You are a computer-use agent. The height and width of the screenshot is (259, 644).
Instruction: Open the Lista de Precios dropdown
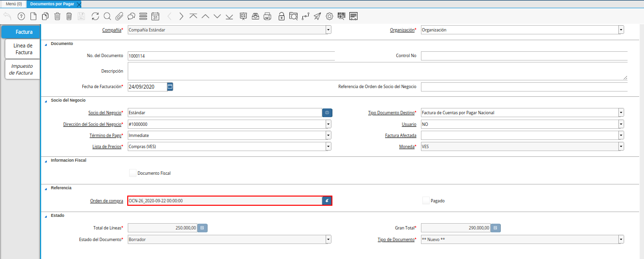pos(328,147)
